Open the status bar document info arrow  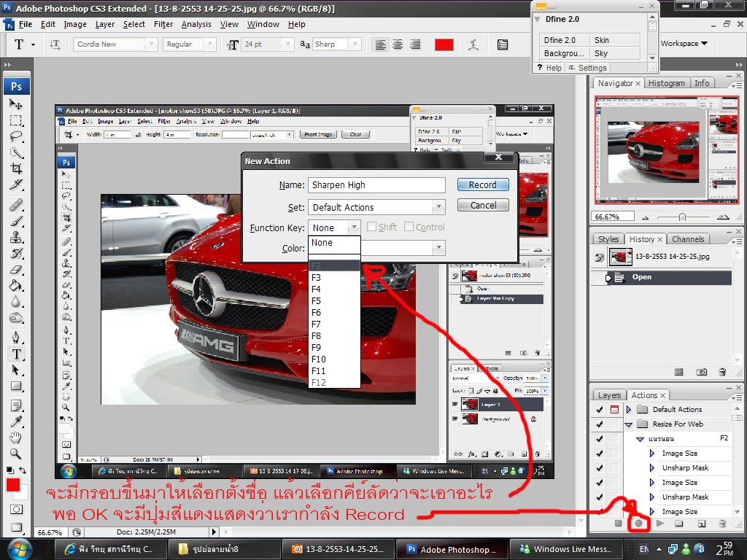(x=214, y=532)
